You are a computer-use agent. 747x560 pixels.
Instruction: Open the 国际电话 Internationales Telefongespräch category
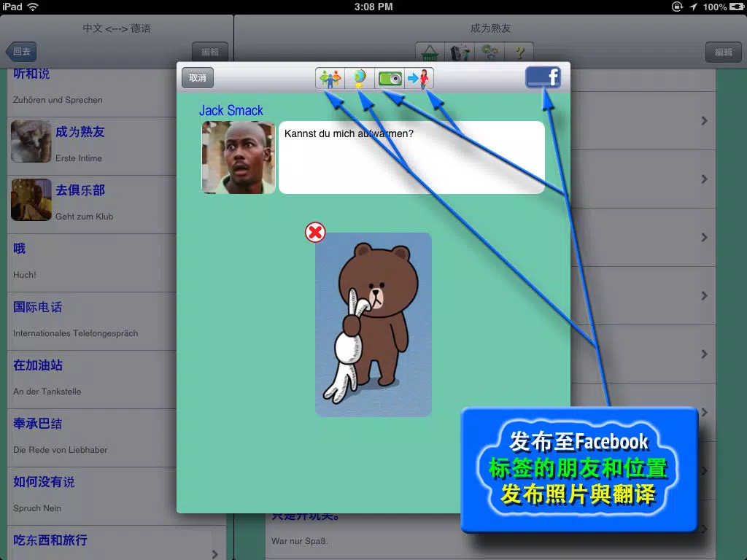point(92,321)
